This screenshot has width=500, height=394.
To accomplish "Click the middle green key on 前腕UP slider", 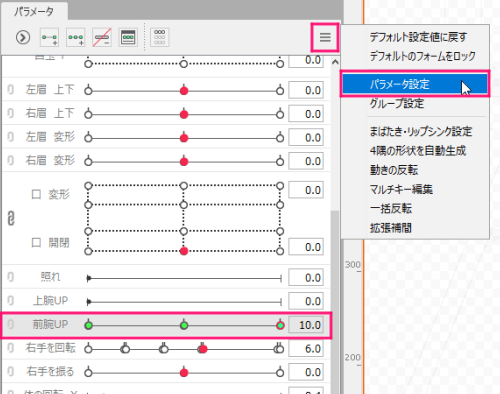I will [x=184, y=325].
